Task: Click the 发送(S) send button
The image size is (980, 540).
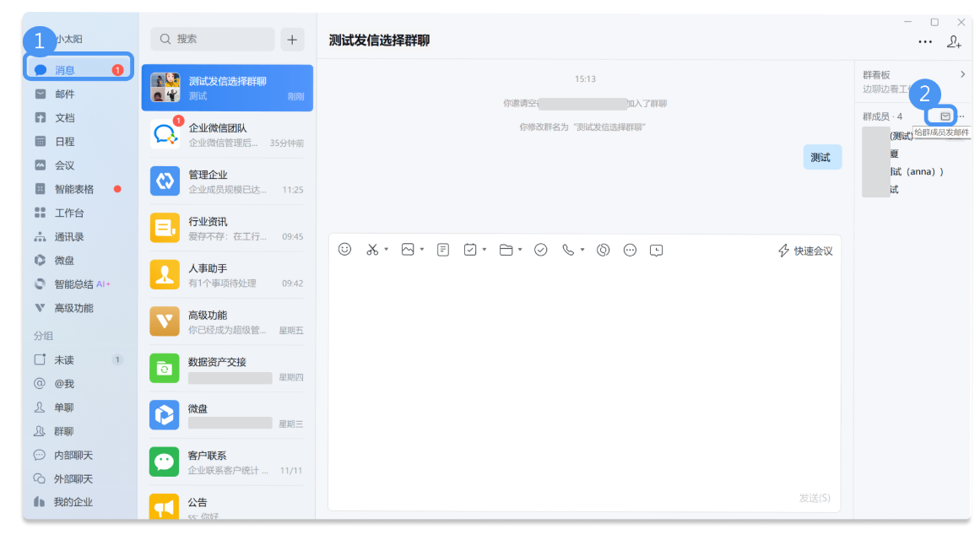Action: (x=815, y=498)
